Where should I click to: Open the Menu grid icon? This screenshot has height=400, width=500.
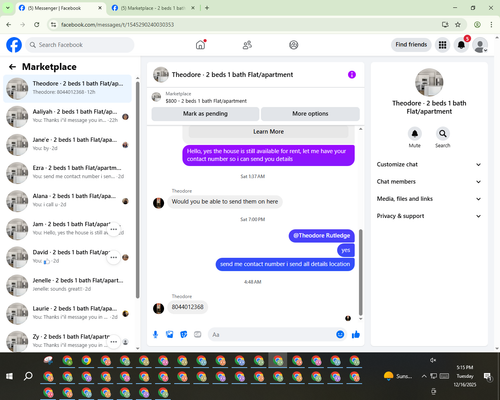(x=442, y=45)
